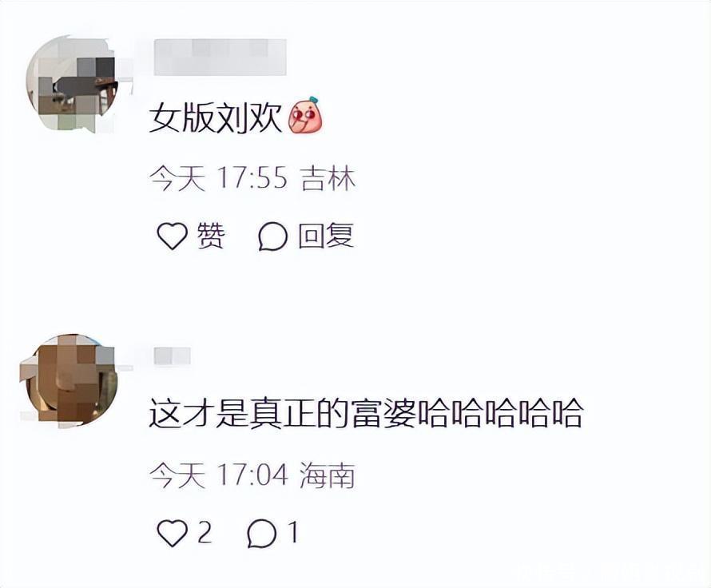Tap the reply bubble icon beside 回复
The height and width of the screenshot is (588, 711).
click(273, 236)
